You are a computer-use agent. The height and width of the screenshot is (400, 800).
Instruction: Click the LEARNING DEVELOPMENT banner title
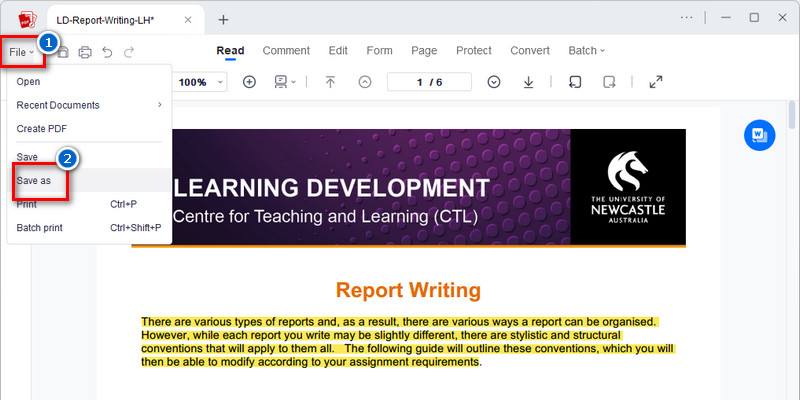tap(332, 188)
